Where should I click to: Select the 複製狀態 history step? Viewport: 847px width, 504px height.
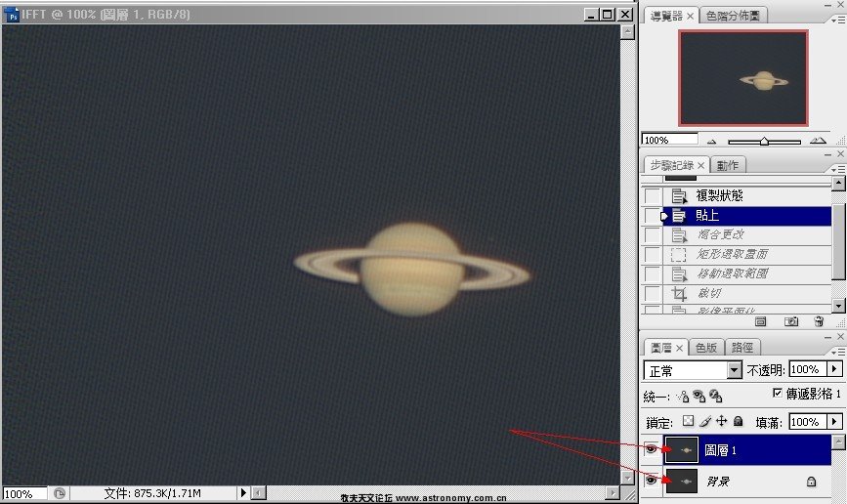[x=718, y=195]
